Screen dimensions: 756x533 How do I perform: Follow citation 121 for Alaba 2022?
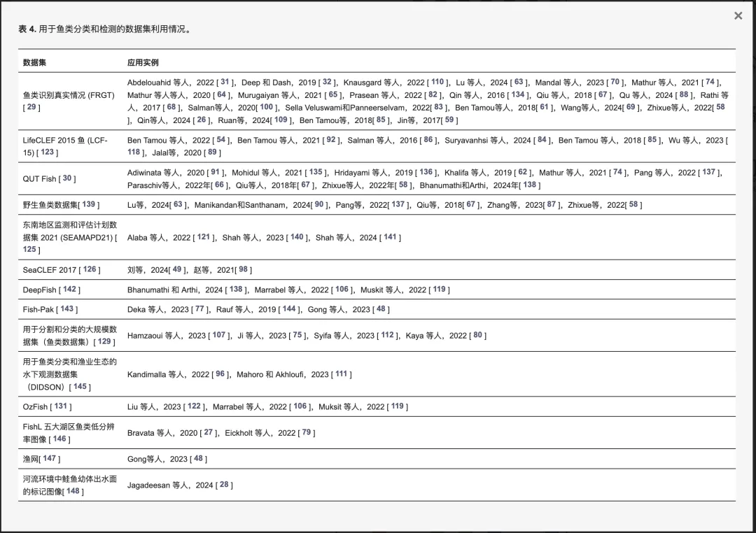[x=204, y=237]
